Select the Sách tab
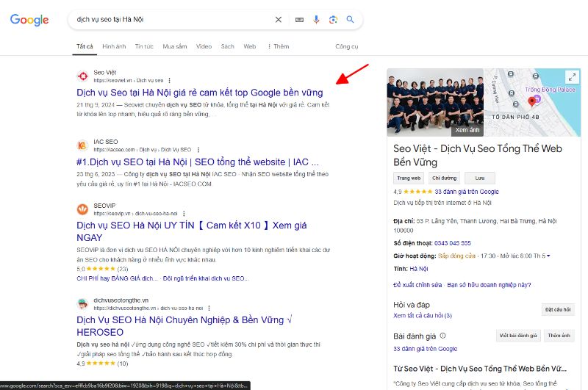The width and height of the screenshot is (588, 390). [x=227, y=46]
